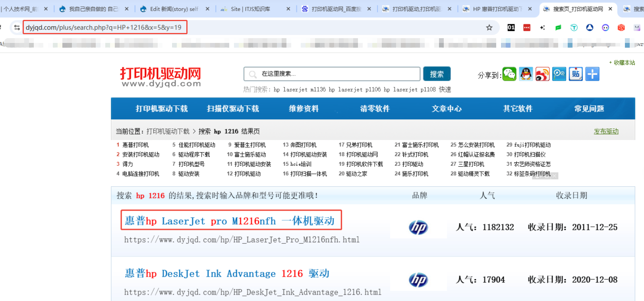Open the DeskJet Ink Advantage 1216 驱动 result
The image size is (644, 301).
point(227,274)
